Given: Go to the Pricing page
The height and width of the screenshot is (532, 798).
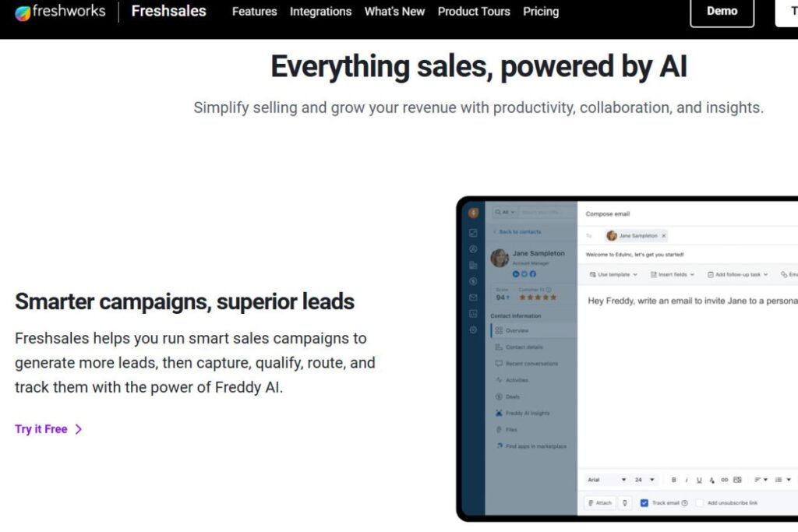Looking at the screenshot, I should coord(541,12).
